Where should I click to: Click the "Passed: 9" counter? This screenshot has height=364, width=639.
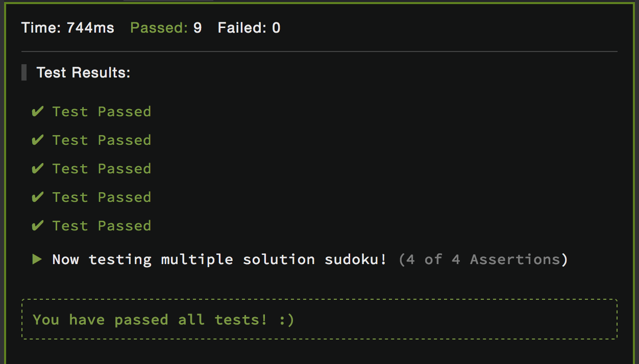point(166,28)
